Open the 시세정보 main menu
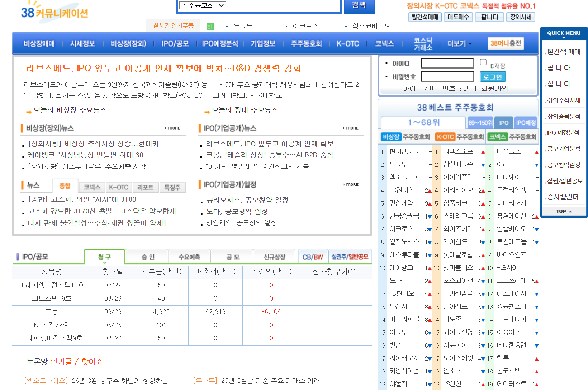The image size is (588, 390). coord(82,44)
